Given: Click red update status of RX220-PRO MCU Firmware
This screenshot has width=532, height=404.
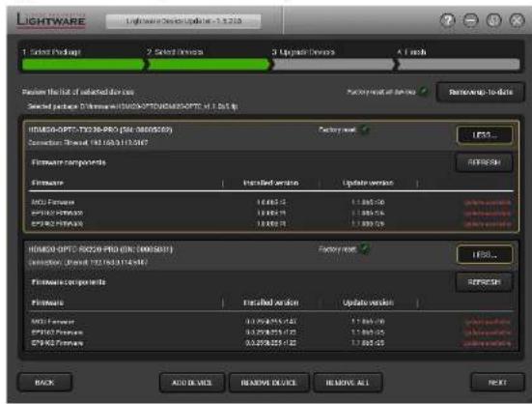Looking at the screenshot, I should tap(488, 322).
